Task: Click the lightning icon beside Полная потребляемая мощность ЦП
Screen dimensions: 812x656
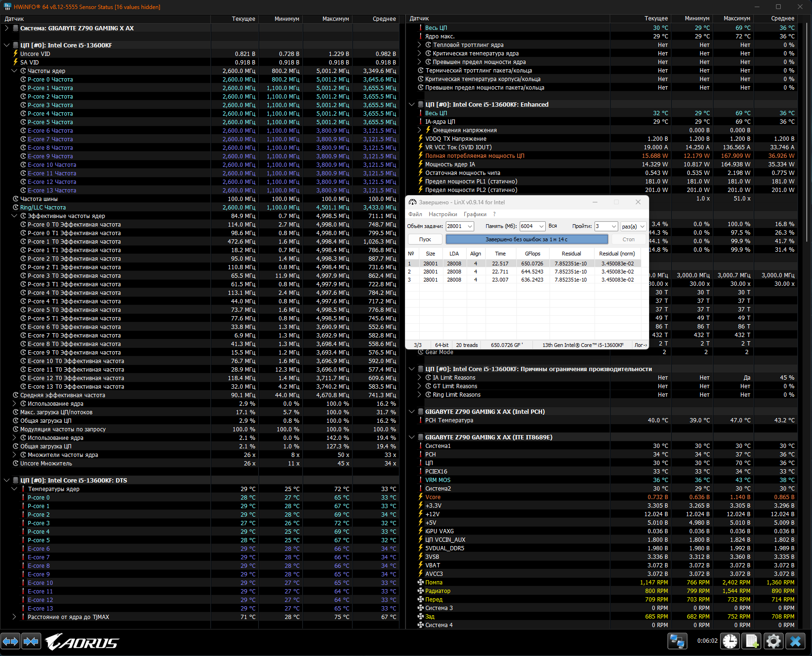Action: coord(421,155)
